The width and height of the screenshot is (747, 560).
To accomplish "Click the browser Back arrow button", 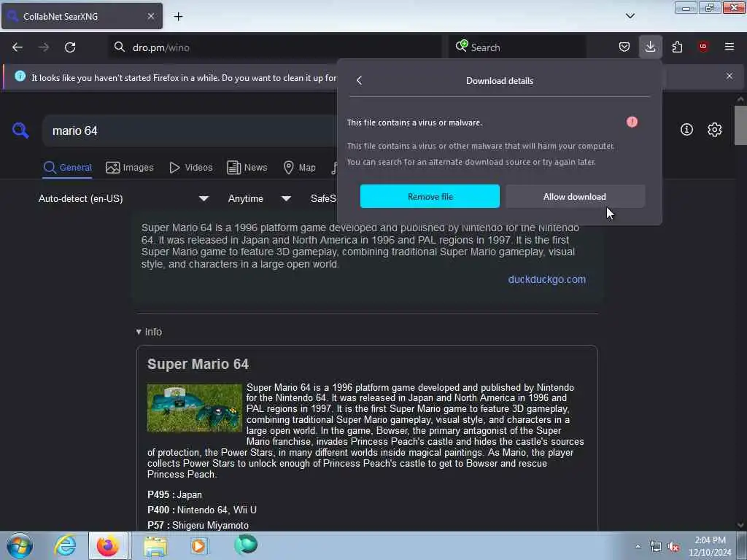I will [x=18, y=47].
